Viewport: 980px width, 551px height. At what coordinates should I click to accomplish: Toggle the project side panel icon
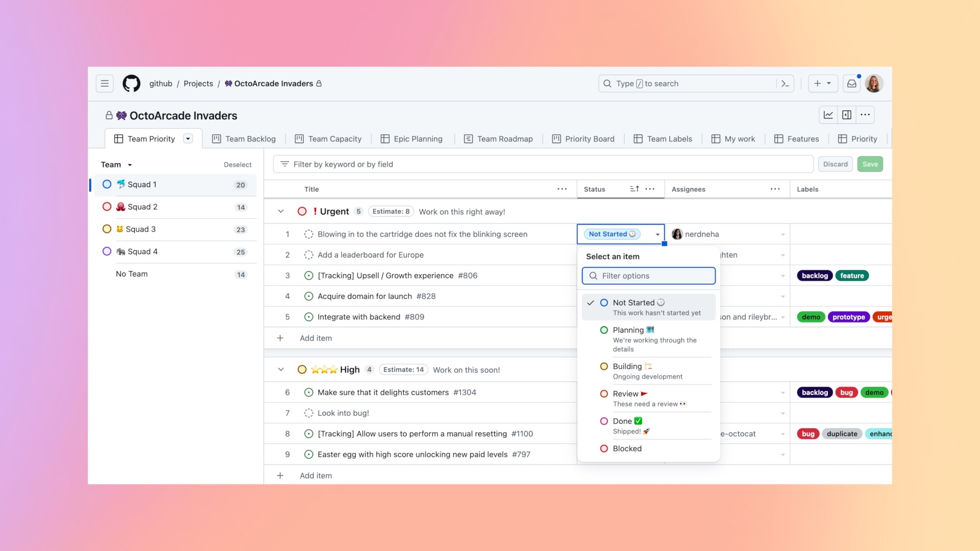coord(847,115)
